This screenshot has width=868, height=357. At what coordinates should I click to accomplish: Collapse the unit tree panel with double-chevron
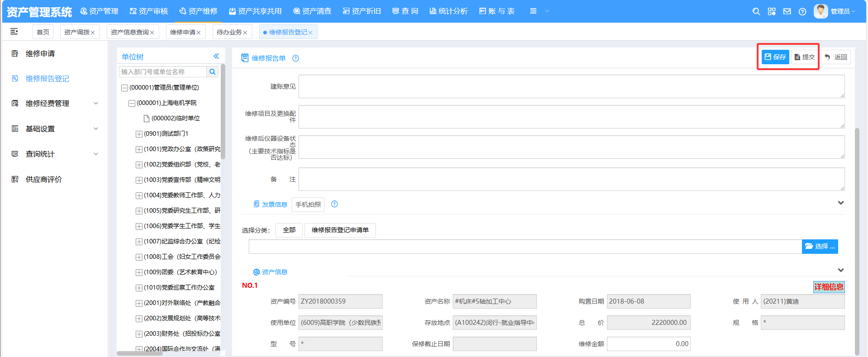pyautogui.click(x=216, y=56)
